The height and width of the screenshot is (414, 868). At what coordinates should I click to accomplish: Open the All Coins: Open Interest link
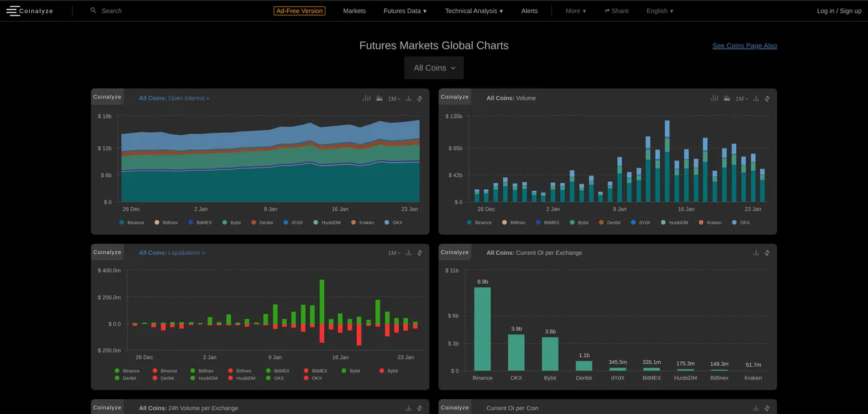174,98
